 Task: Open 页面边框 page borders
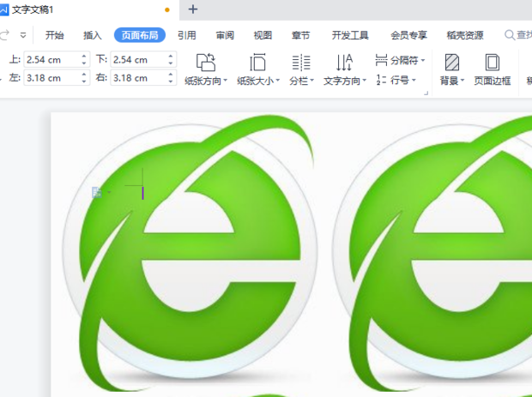tap(492, 69)
